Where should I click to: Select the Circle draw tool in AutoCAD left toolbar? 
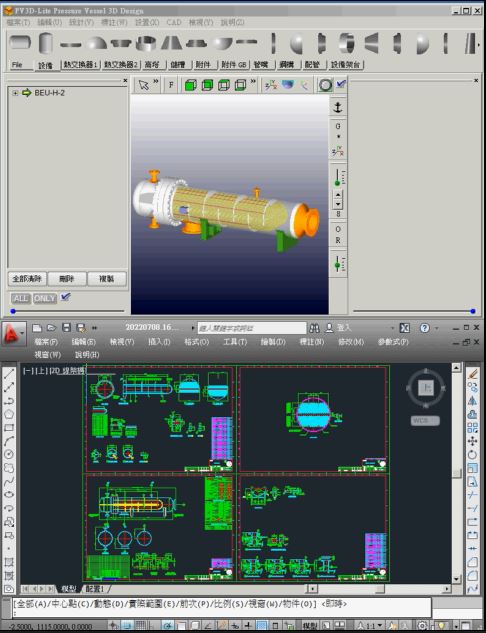(9, 454)
